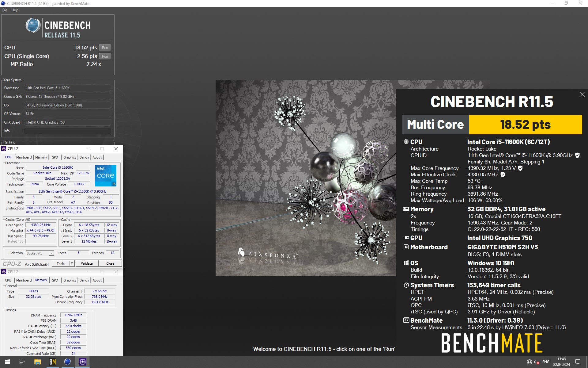Click the CPU chip icon in BenchMate panel
588x368 pixels.
pyautogui.click(x=406, y=142)
